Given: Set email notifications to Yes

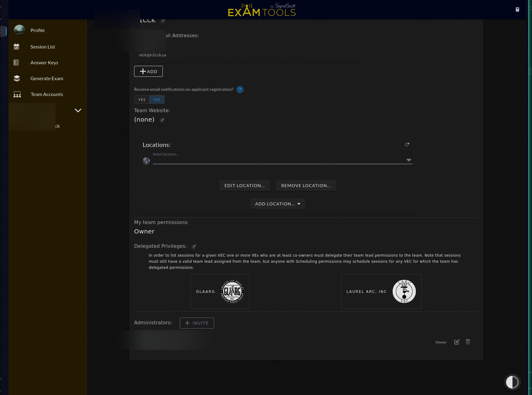Looking at the screenshot, I should 142,99.
